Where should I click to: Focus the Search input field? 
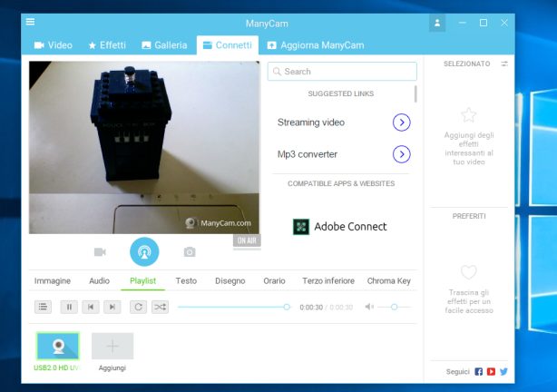tap(342, 72)
